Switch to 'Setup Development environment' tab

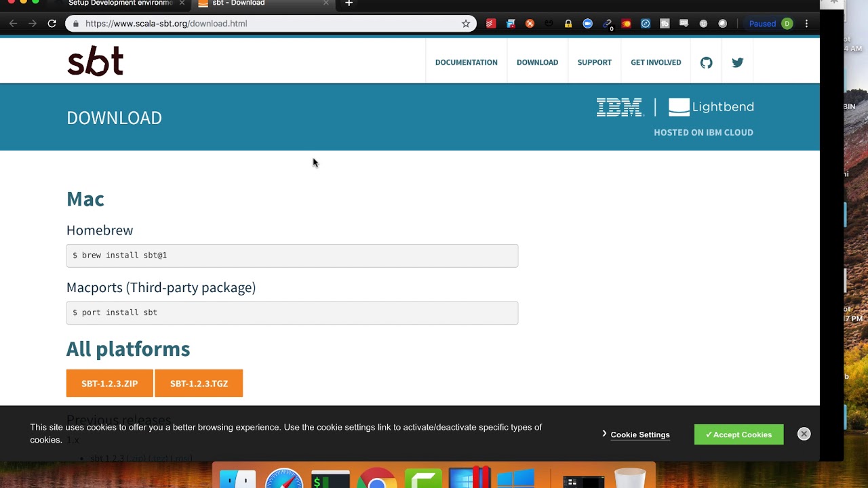[x=121, y=3]
